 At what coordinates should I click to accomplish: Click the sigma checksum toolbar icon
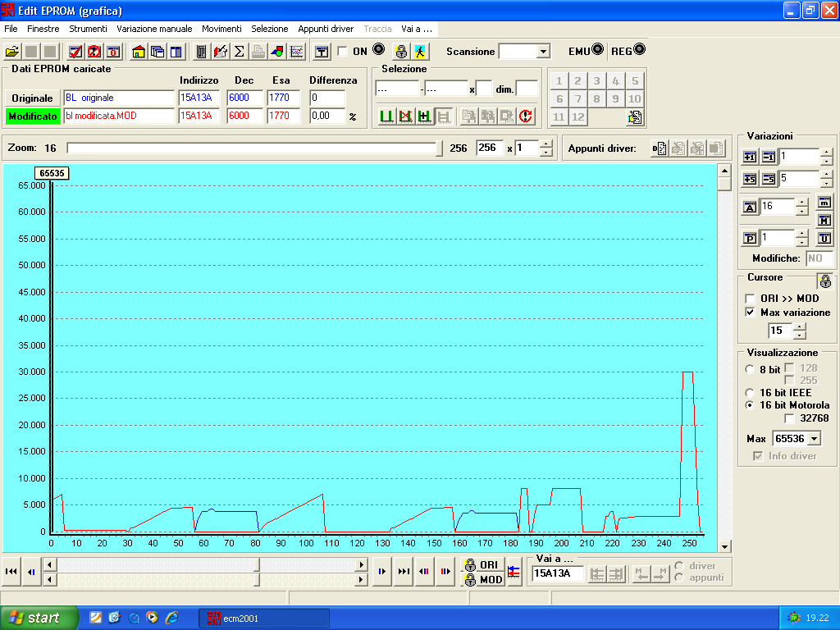[x=239, y=52]
